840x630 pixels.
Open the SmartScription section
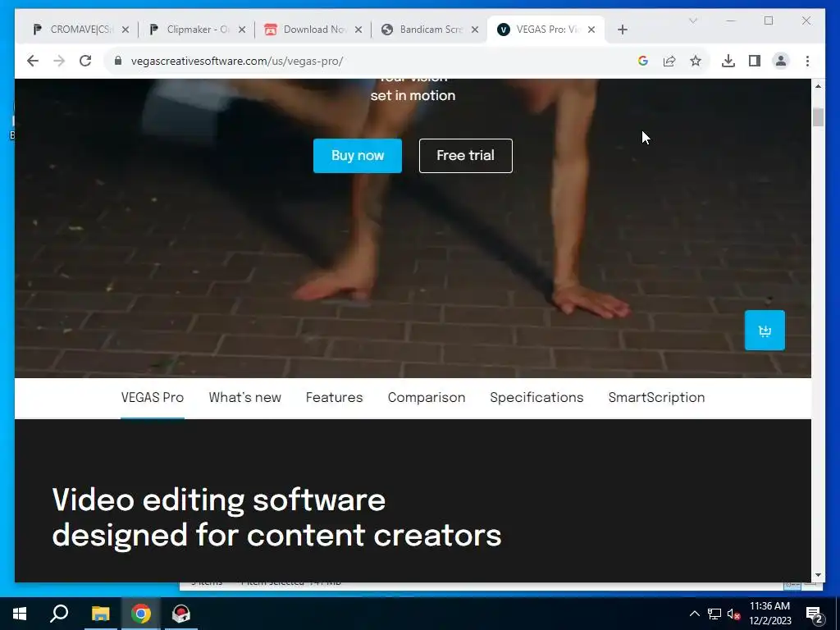point(656,398)
